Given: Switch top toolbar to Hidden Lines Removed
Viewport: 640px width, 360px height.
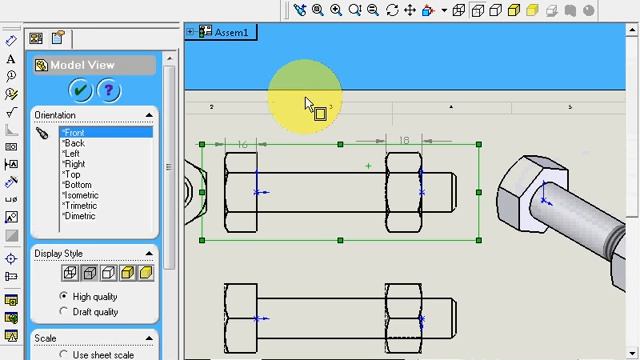Looking at the screenshot, I should click(x=496, y=10).
